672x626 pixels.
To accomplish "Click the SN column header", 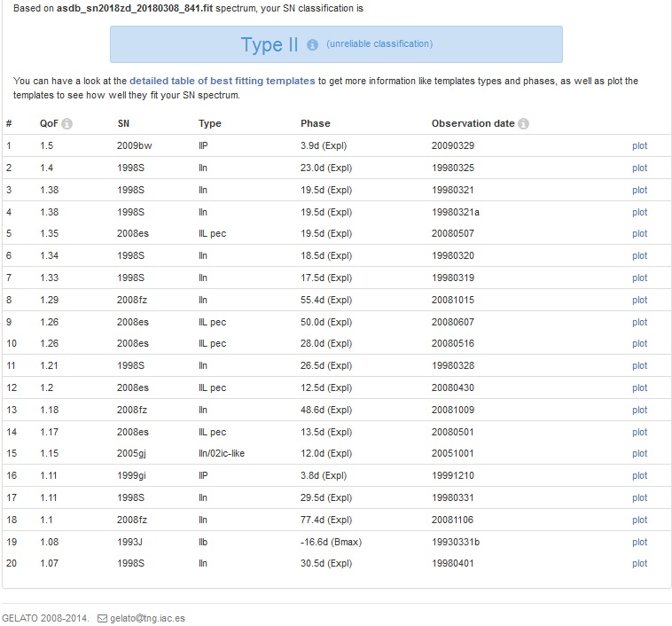I will (123, 123).
